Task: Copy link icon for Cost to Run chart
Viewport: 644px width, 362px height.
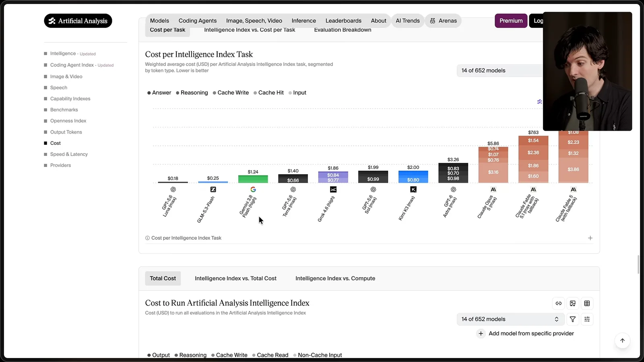Action: pos(558,303)
